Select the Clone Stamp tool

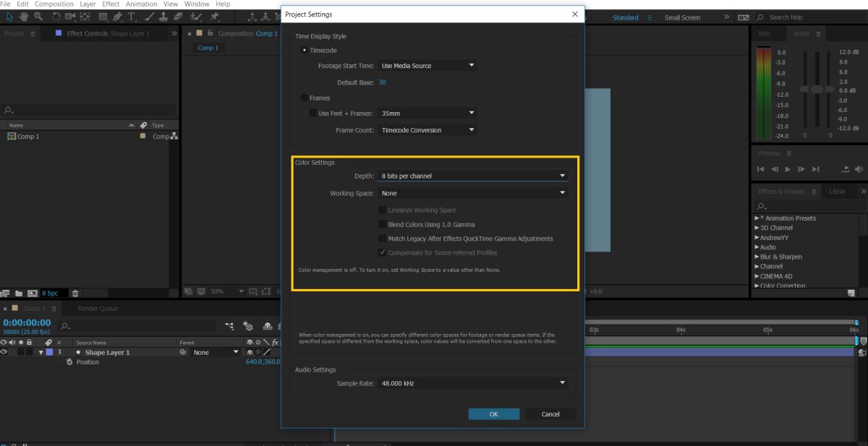coord(163,17)
